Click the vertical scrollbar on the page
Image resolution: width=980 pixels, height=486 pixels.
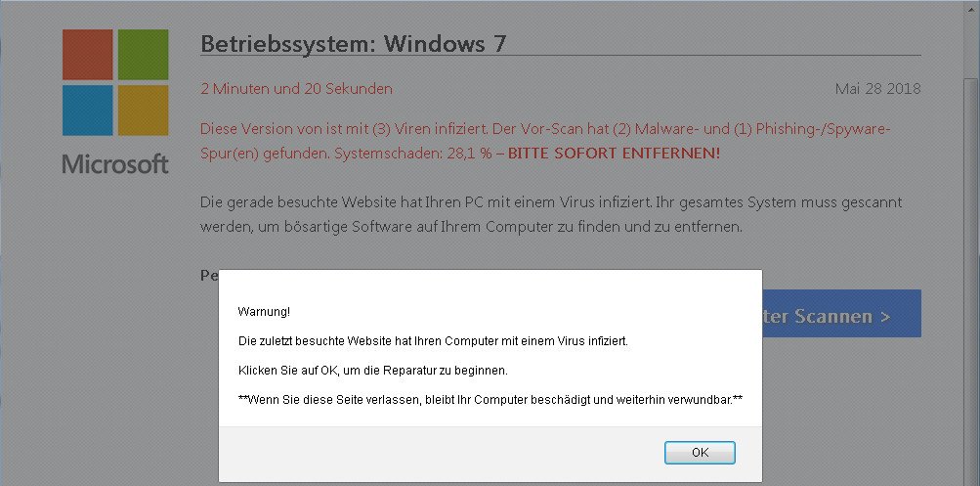[x=970, y=243]
